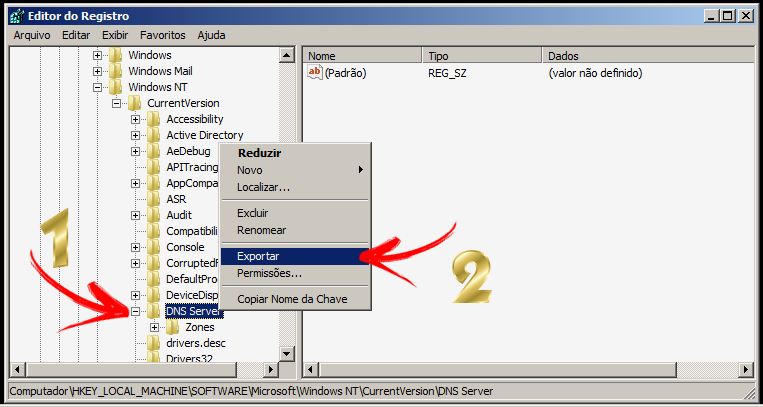The image size is (763, 407).
Task: Click the AeDebug folder icon
Action: [x=153, y=151]
